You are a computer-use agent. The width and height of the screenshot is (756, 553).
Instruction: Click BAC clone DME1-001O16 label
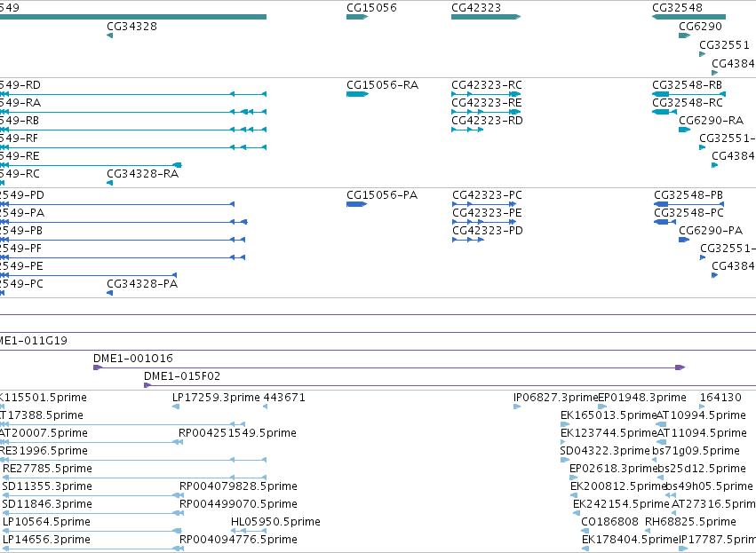point(133,359)
